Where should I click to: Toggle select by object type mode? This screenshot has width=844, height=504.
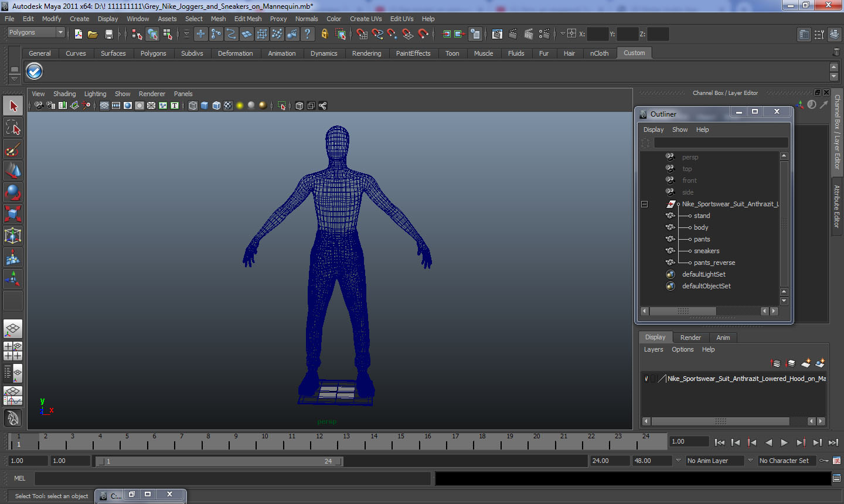[152, 34]
